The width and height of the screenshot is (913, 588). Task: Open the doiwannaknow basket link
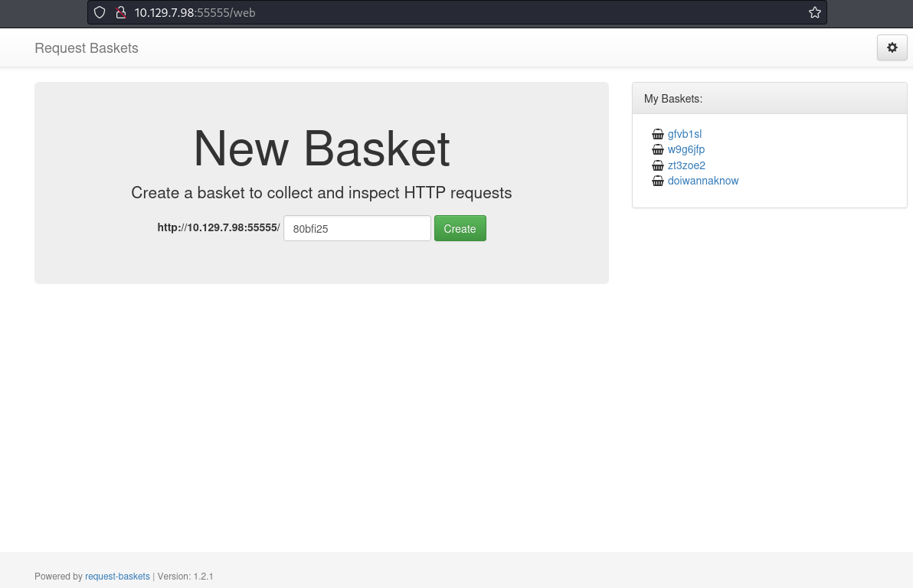coord(702,181)
